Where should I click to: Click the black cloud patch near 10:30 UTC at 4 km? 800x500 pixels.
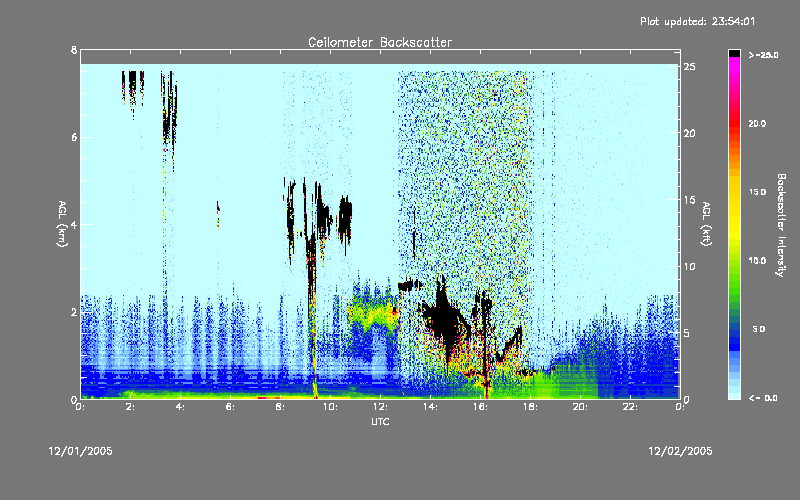345,217
